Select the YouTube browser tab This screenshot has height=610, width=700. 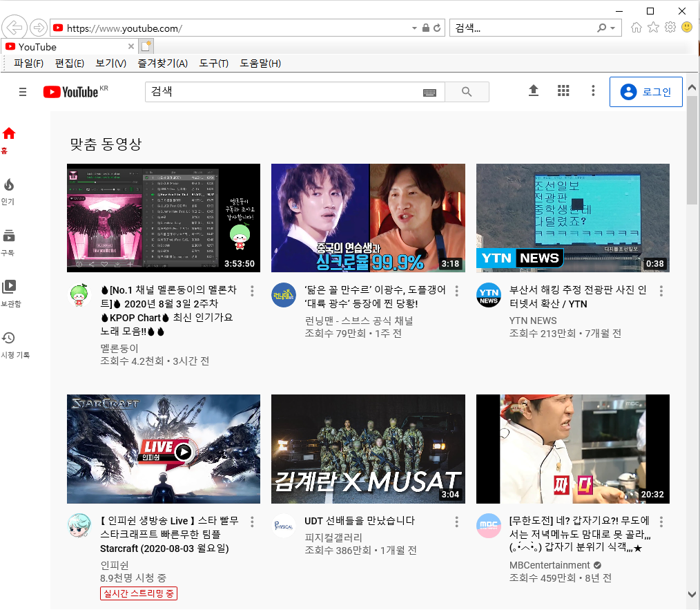tap(69, 46)
